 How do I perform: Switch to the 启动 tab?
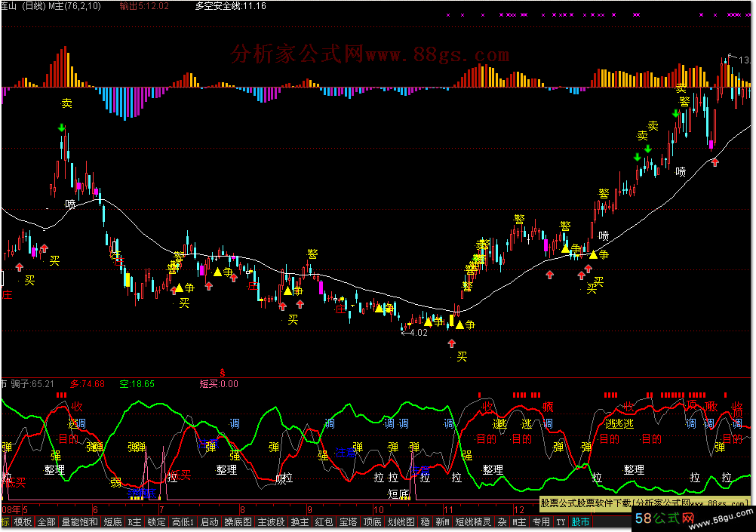(x=209, y=522)
